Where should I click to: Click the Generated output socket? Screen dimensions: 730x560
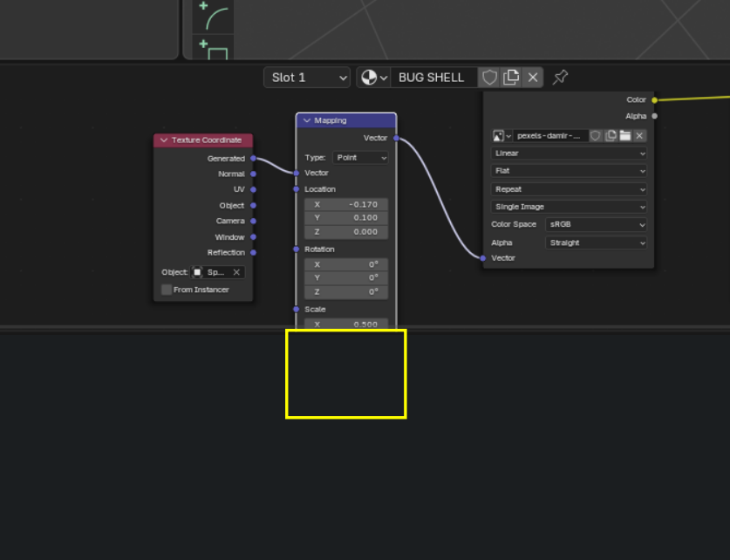click(253, 158)
